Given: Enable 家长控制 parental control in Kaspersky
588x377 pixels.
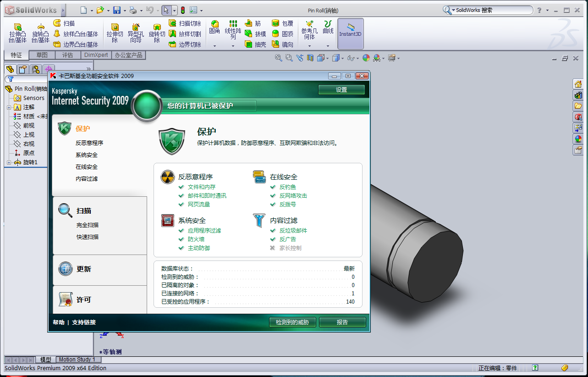Looking at the screenshot, I should tap(290, 248).
